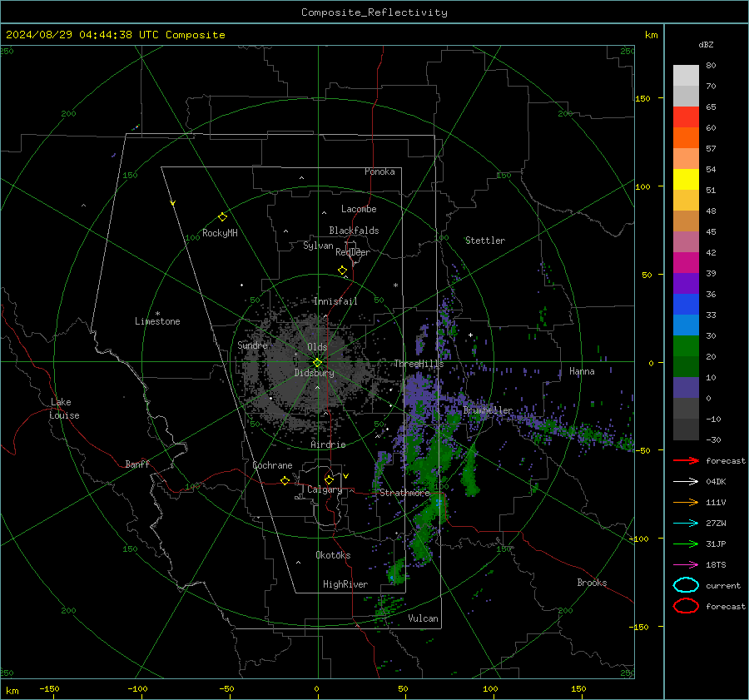Click the orange 111V arrow icon
The height and width of the screenshot is (700, 749).
[686, 502]
